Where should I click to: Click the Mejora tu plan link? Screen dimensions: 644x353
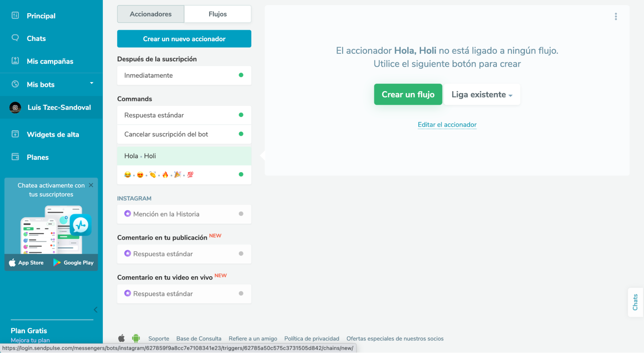(30, 340)
